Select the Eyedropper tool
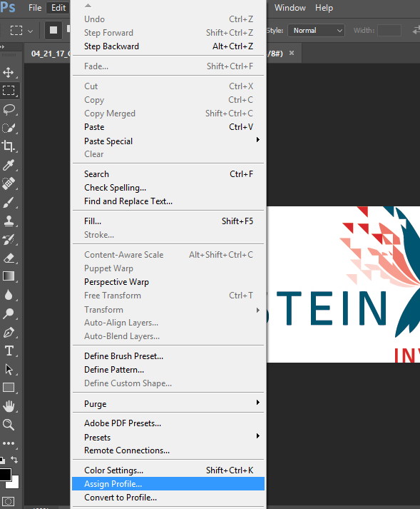This screenshot has height=509, width=420. coord(9,165)
